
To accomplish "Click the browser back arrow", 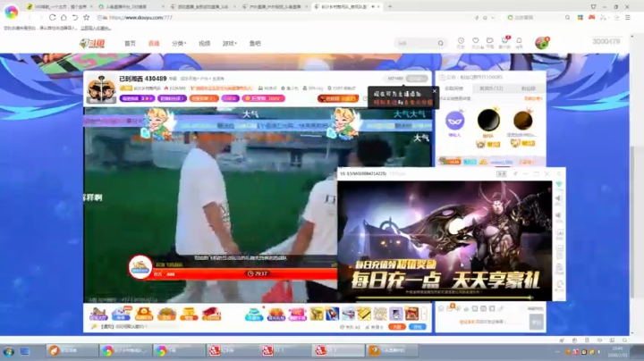I will pos(30,17).
